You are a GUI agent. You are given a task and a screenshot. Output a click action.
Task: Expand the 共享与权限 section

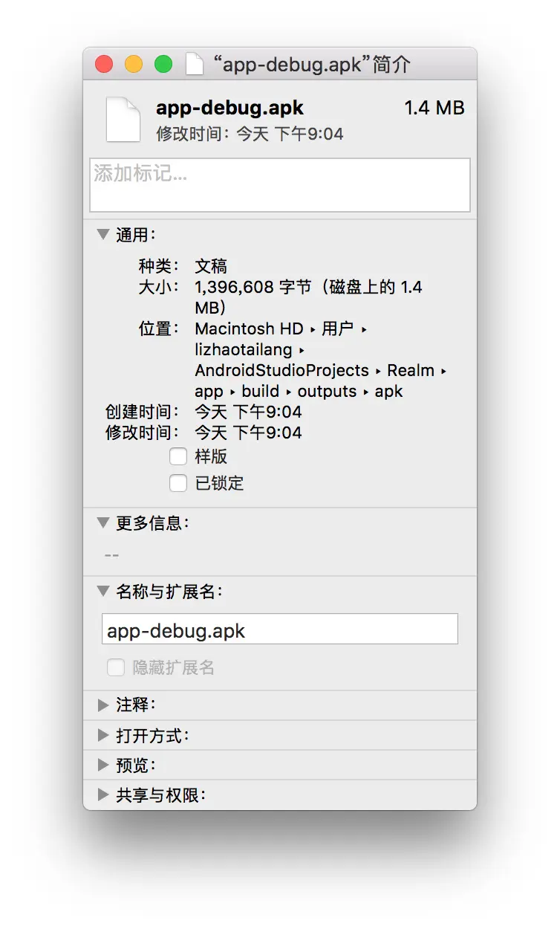pyautogui.click(x=103, y=794)
